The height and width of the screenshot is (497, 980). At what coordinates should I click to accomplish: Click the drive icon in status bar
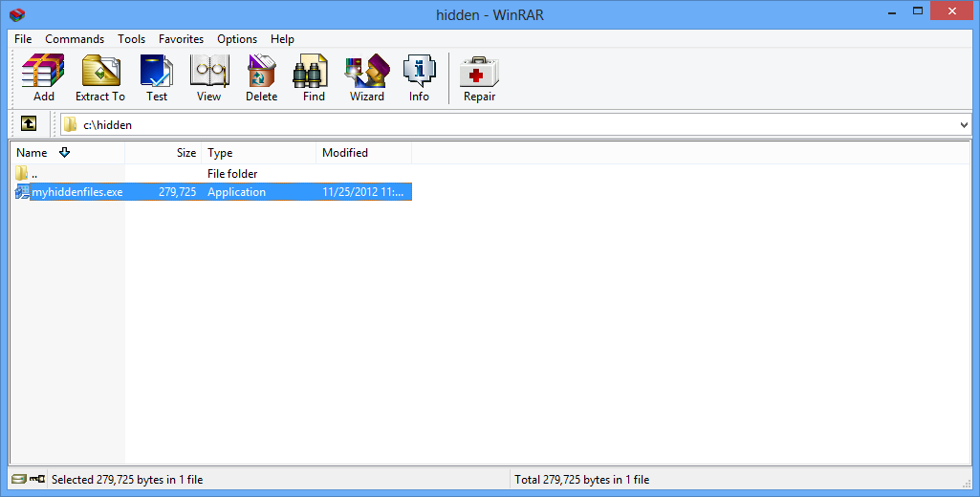pos(19,480)
